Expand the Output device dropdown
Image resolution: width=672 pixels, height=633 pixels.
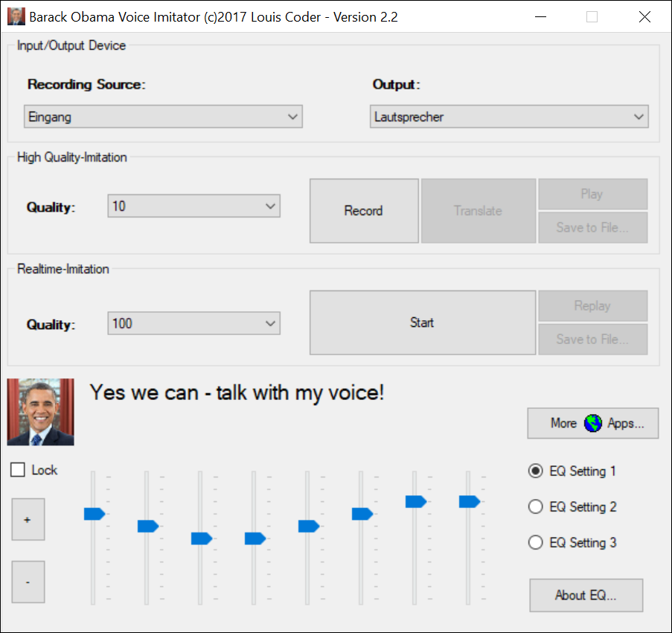tap(509, 117)
